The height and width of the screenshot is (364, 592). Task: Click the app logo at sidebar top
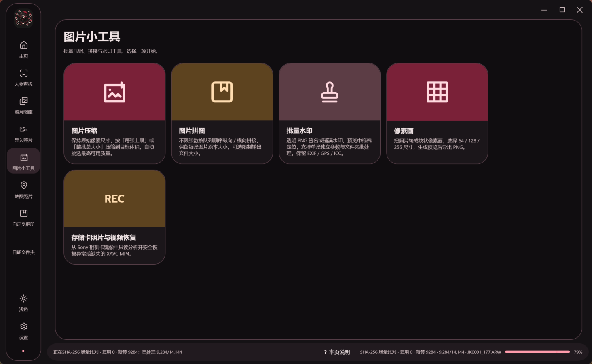click(23, 18)
